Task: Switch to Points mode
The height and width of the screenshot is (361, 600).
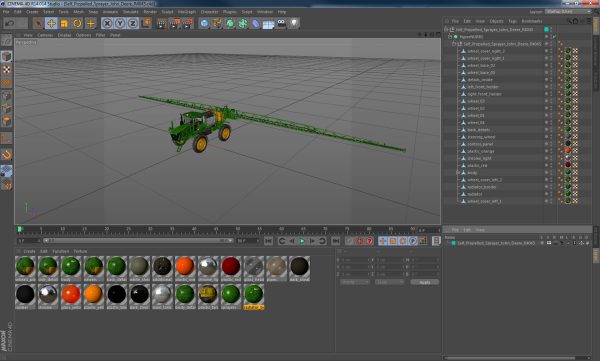Action: pos(7,96)
